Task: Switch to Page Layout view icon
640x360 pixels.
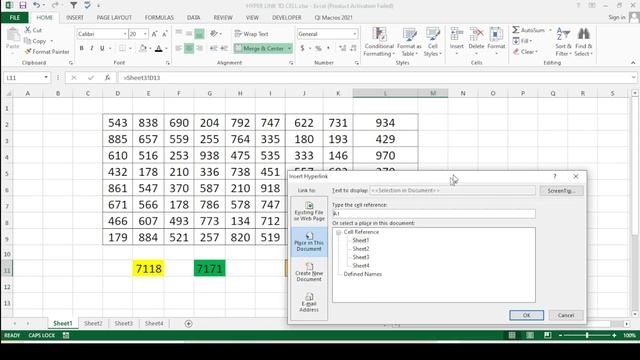Action: pos(530,336)
